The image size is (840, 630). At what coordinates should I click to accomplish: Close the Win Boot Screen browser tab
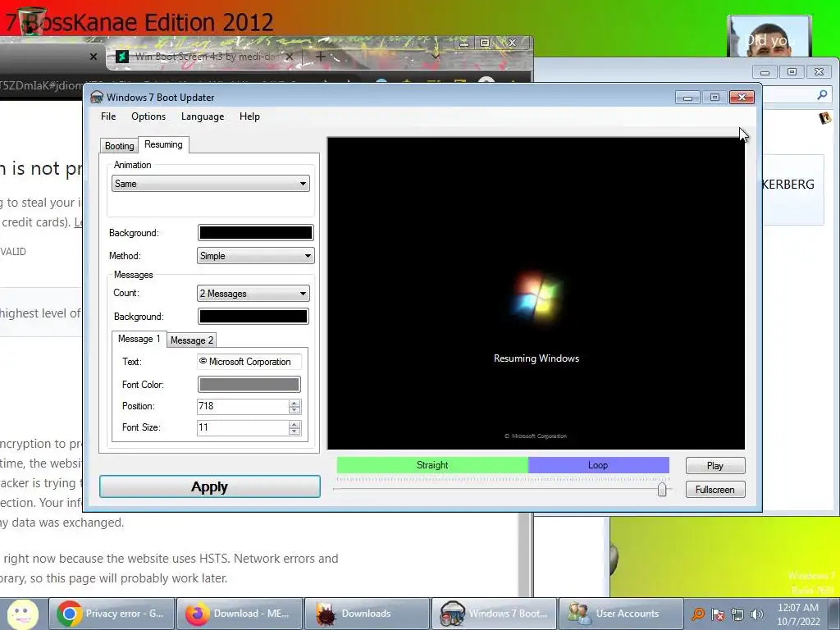290,57
